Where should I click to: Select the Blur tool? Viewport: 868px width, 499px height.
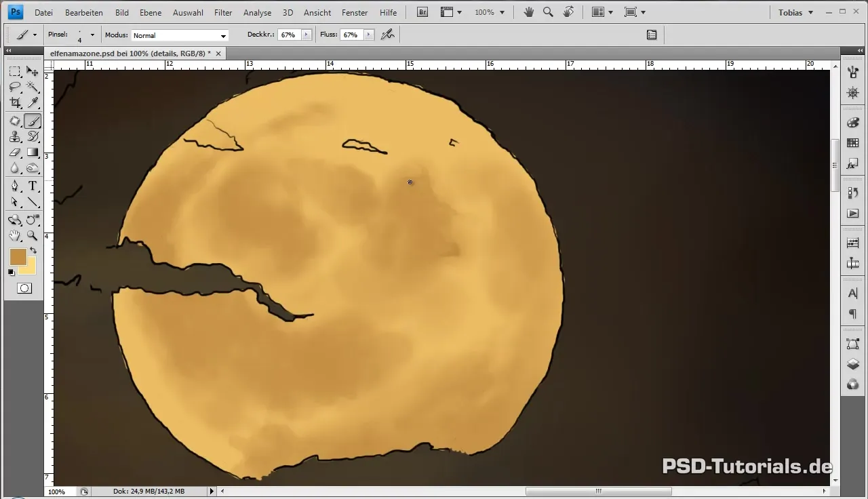click(15, 168)
